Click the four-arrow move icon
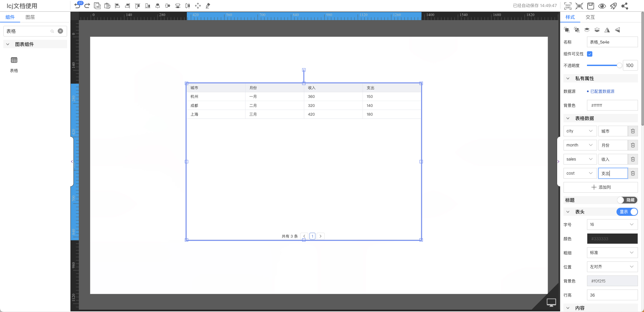The image size is (644, 312). click(198, 6)
